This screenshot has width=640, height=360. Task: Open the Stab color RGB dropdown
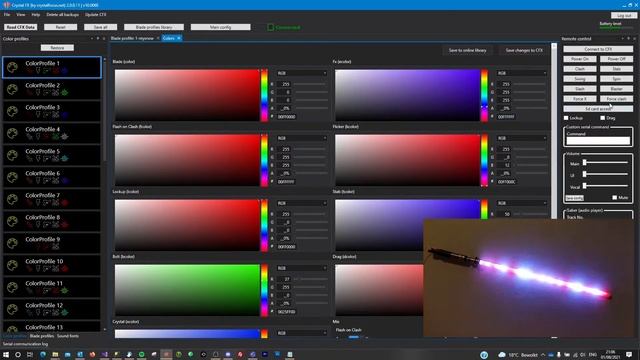click(522, 203)
